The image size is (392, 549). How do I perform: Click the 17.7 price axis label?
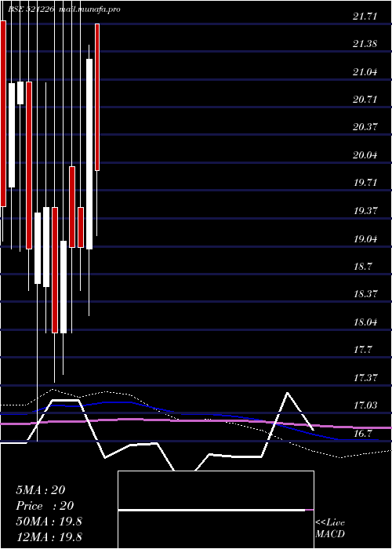(362, 350)
